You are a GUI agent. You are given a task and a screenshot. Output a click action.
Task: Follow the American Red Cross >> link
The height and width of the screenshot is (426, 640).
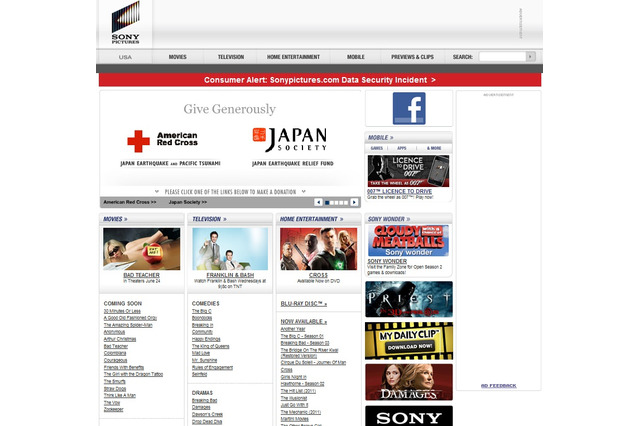click(130, 202)
